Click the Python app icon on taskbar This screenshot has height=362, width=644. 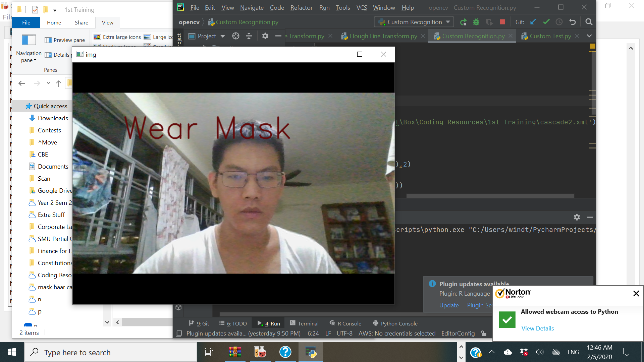tap(311, 352)
